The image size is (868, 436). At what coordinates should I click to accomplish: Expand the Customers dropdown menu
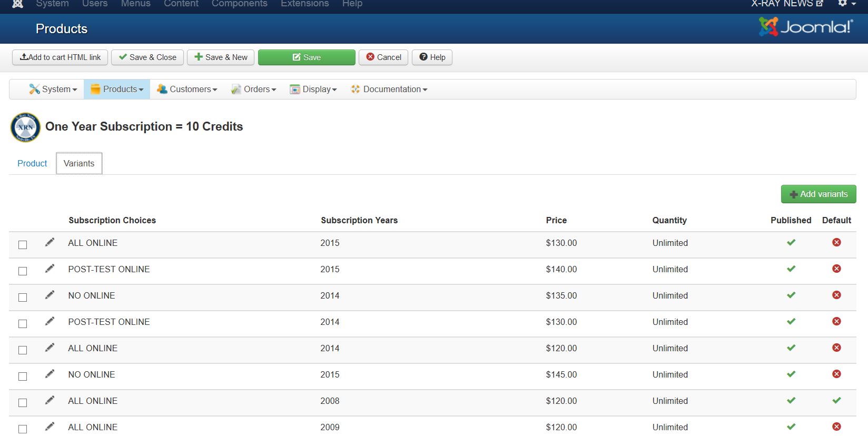187,90
